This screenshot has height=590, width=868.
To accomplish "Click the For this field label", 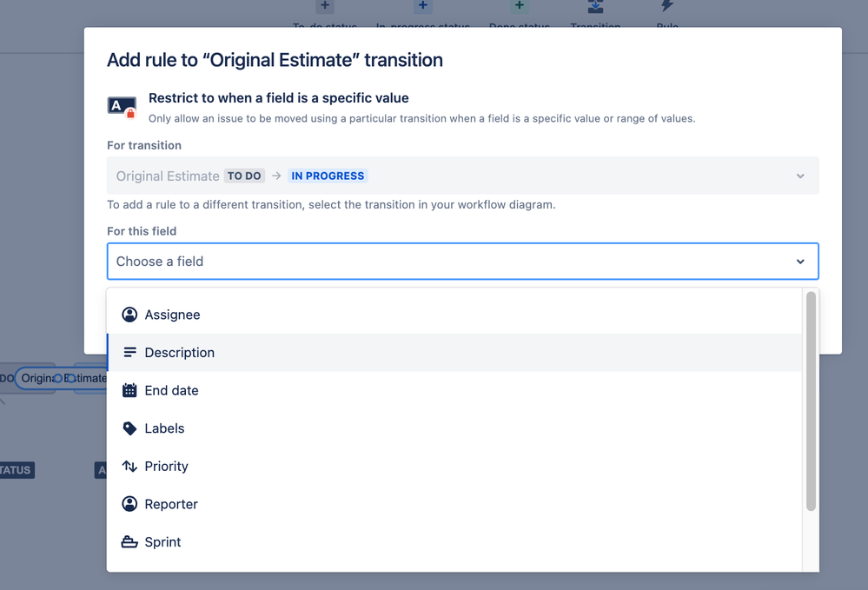I will [x=142, y=231].
